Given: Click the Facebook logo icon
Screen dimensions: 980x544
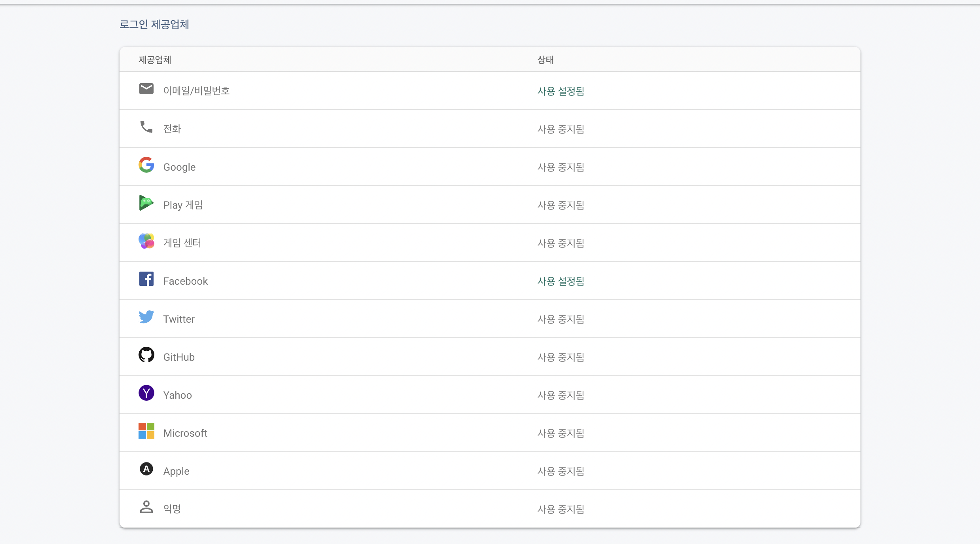Looking at the screenshot, I should click(x=146, y=279).
